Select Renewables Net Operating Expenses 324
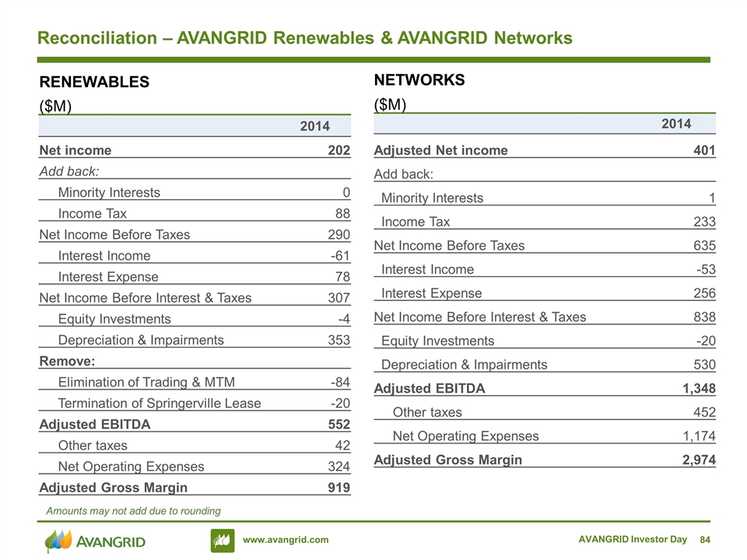This screenshot has width=747, height=560. 339,466
